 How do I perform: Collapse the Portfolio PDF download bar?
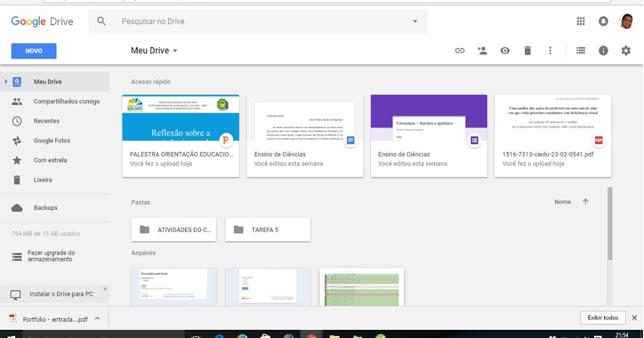(x=97, y=318)
